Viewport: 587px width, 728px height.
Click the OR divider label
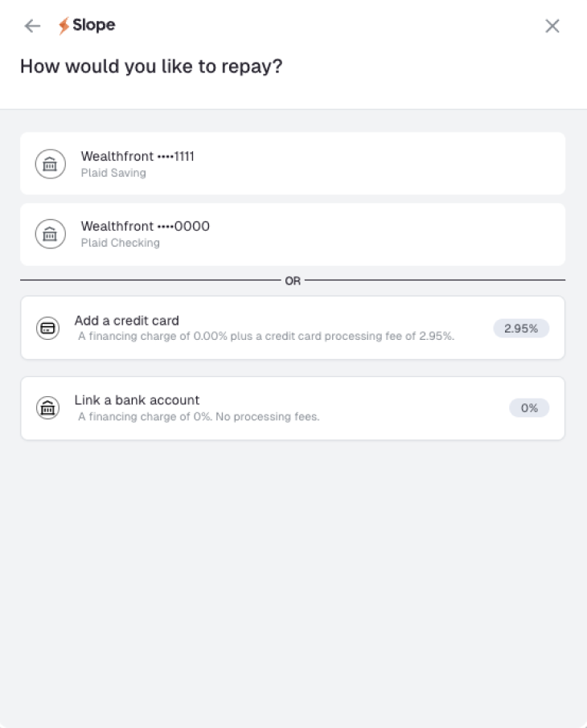tap(293, 281)
